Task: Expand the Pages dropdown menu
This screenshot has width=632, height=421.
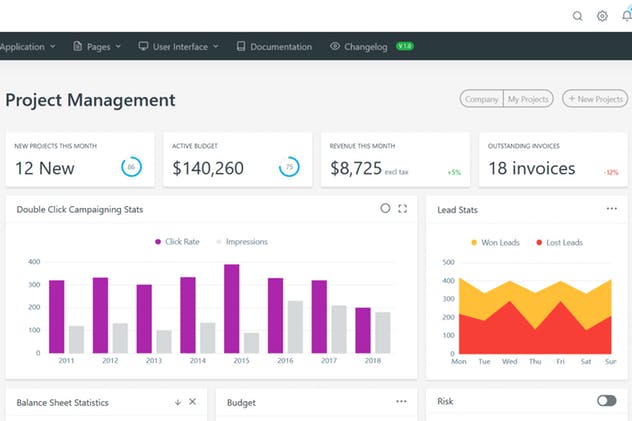Action: coord(98,46)
